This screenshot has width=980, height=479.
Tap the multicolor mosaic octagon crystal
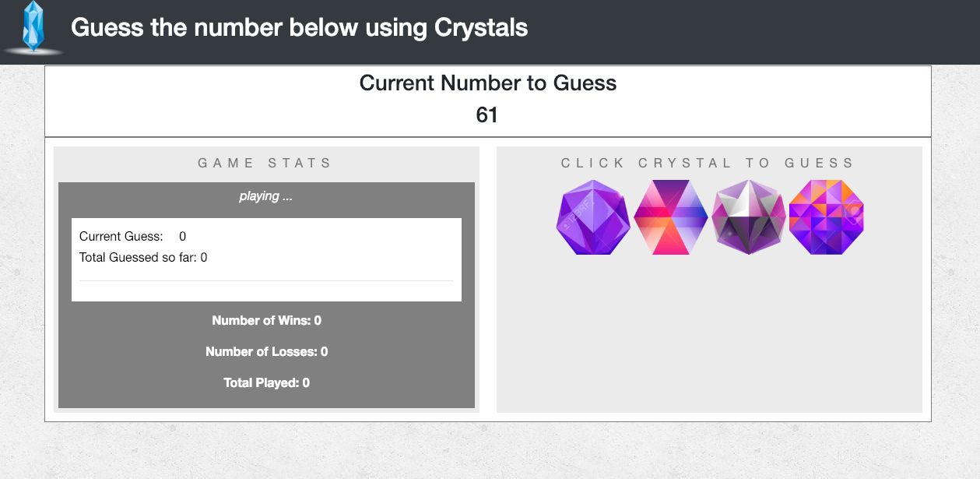click(x=827, y=217)
